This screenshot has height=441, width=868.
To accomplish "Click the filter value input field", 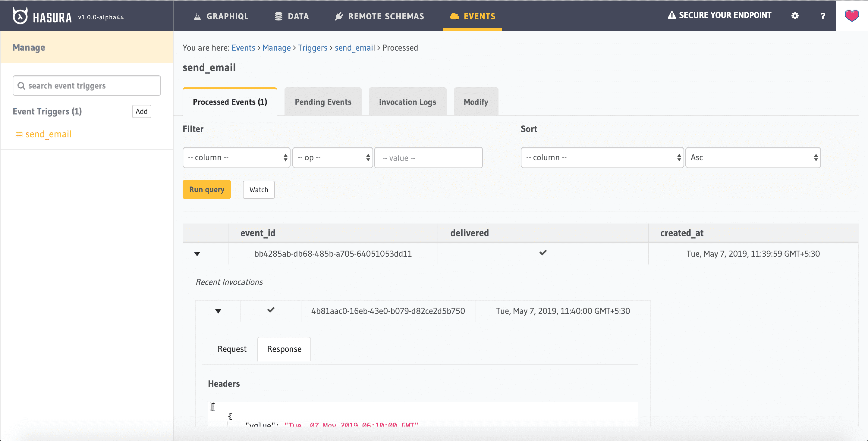I will tap(429, 158).
